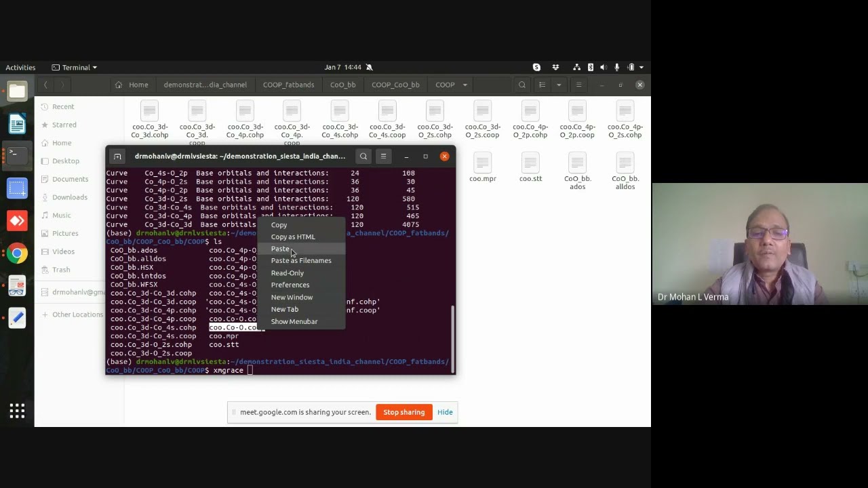The width and height of the screenshot is (868, 488).
Task: Open Recent in Files sidebar
Action: click(63, 106)
